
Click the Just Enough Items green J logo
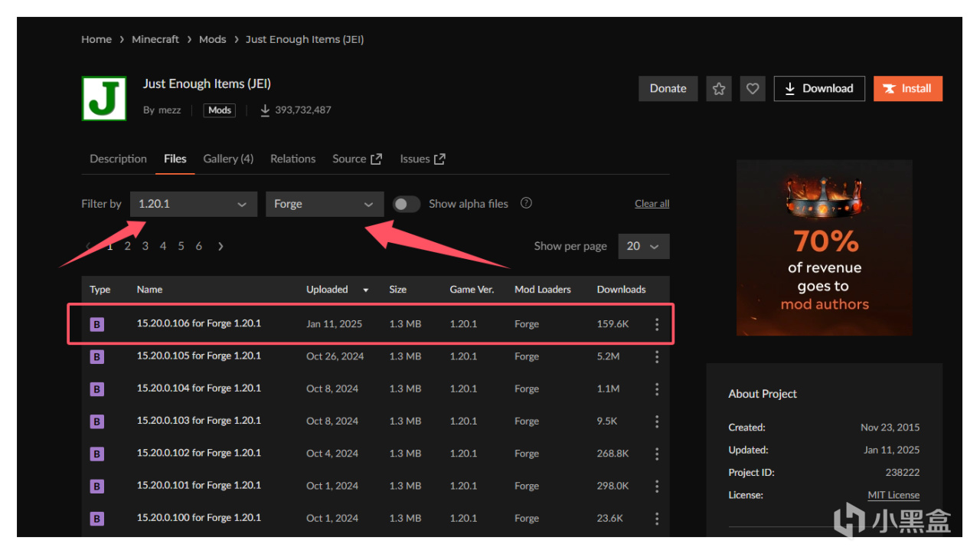click(x=104, y=98)
